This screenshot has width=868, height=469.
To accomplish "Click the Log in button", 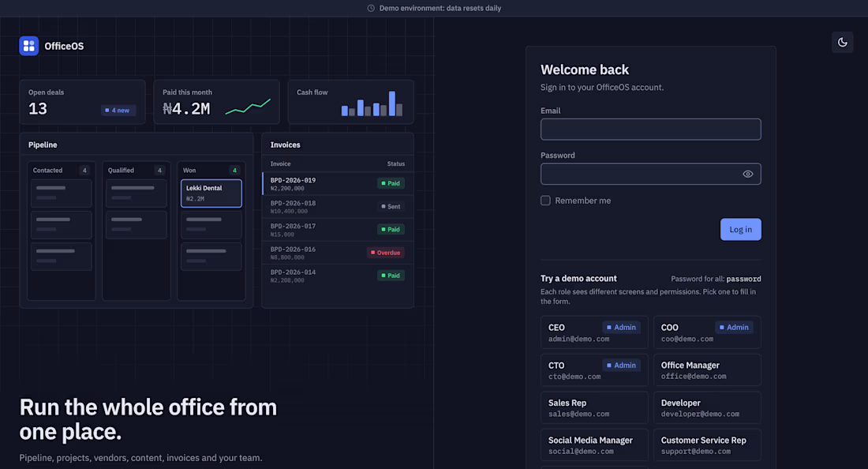I will coord(741,229).
